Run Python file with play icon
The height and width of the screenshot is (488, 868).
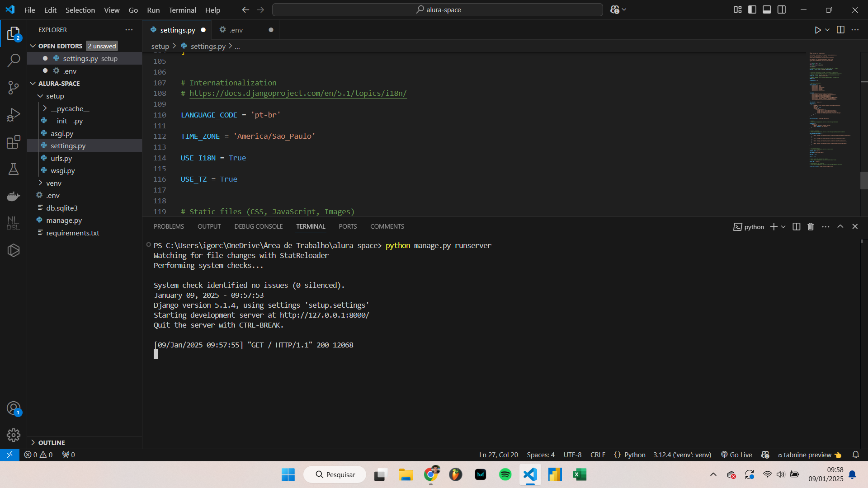[817, 30]
